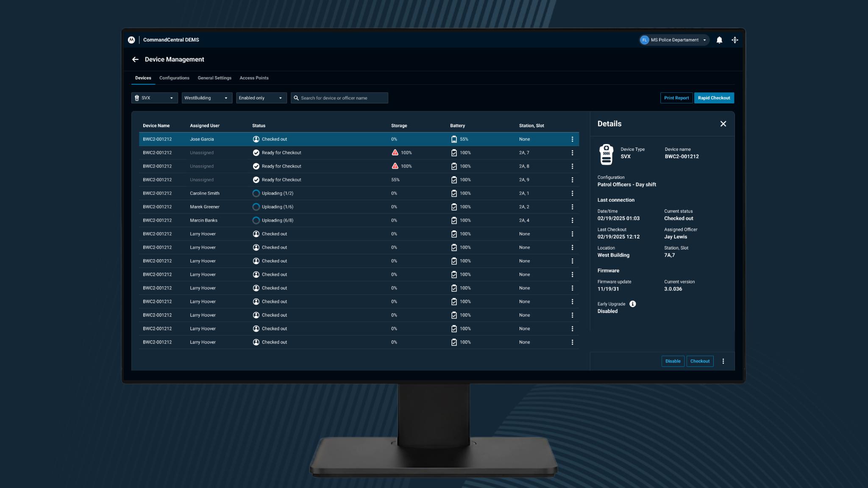Image resolution: width=868 pixels, height=488 pixels.
Task: Click the device or officer search field
Action: click(343, 98)
